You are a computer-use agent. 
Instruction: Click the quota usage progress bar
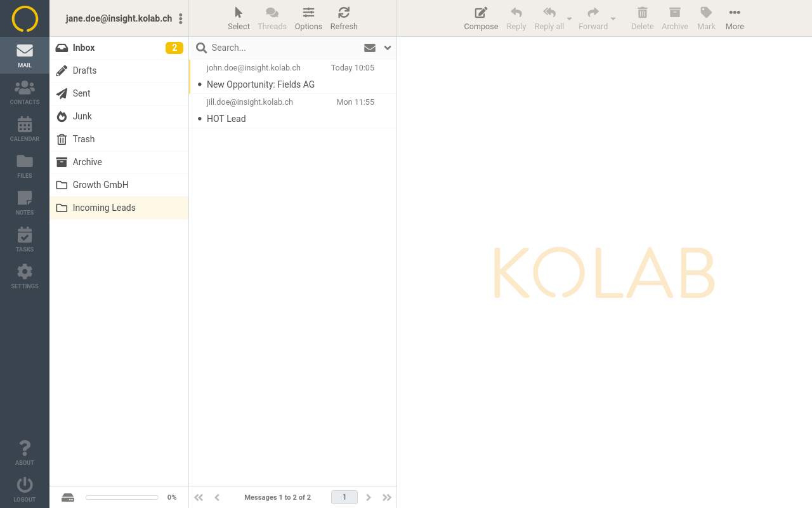point(122,497)
